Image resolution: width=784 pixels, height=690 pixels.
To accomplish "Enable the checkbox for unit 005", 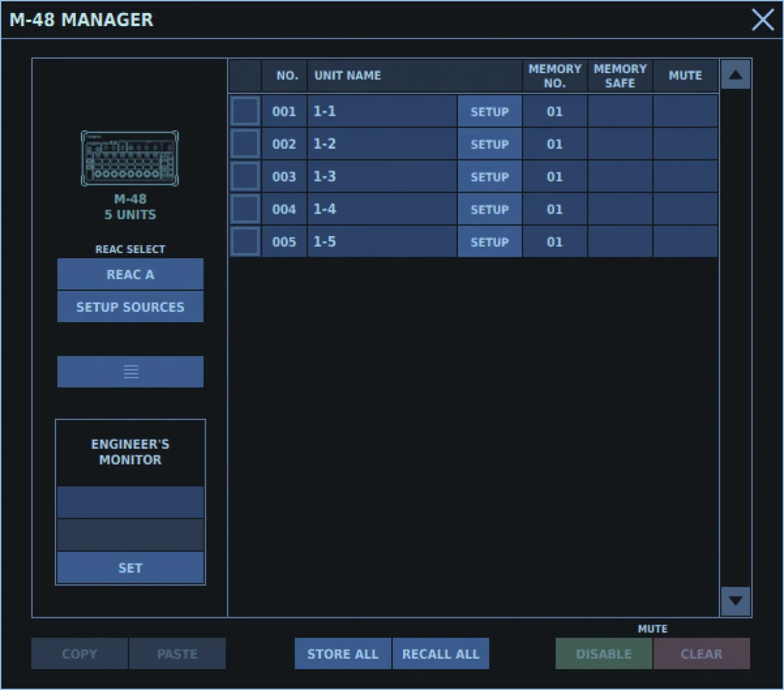I will pyautogui.click(x=246, y=242).
